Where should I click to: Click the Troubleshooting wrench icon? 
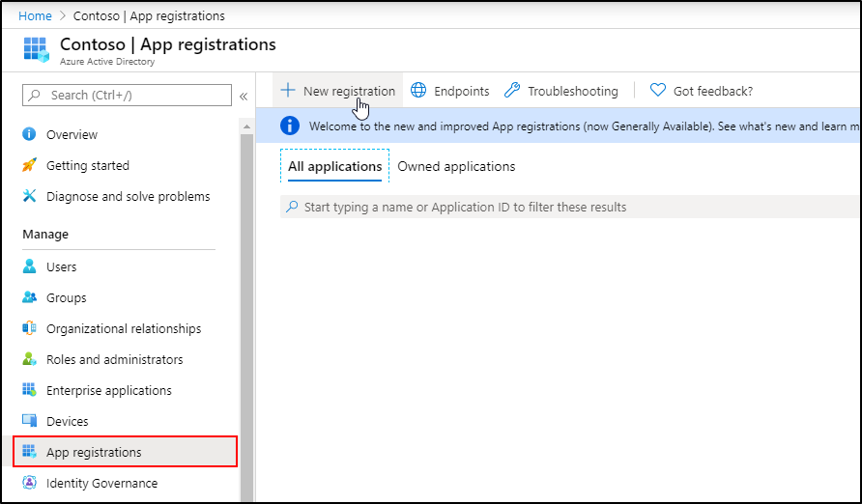[512, 90]
